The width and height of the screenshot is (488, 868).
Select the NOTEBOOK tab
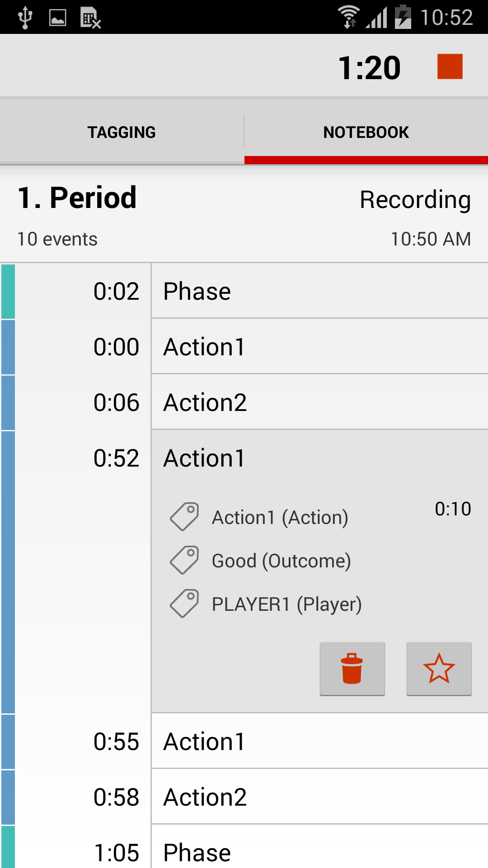(x=366, y=132)
